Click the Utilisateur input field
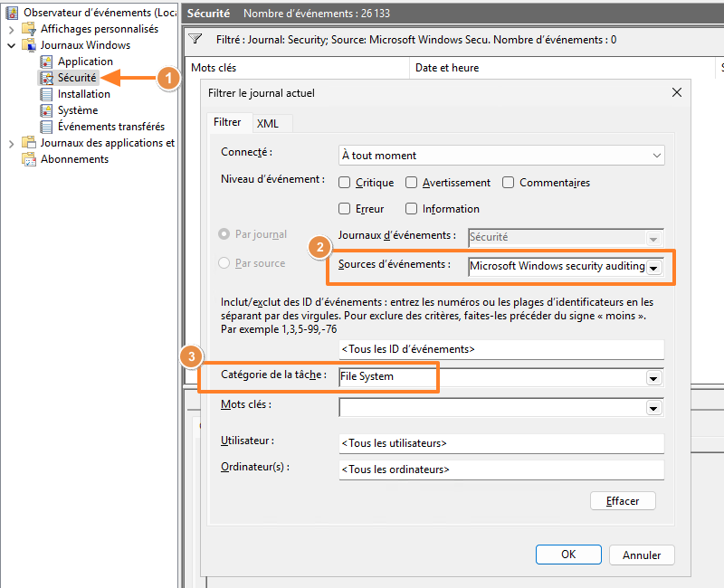The width and height of the screenshot is (724, 588). 501,443
